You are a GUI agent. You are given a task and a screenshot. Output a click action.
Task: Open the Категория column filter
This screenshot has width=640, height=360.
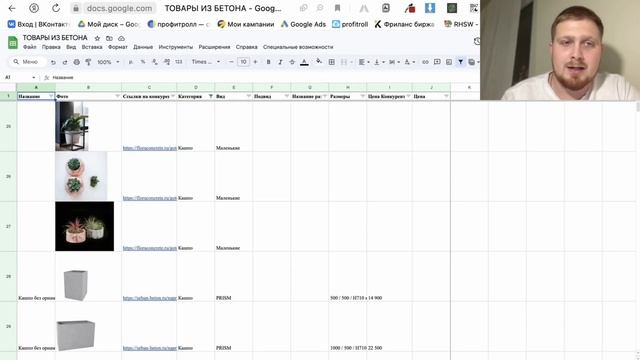211,96
